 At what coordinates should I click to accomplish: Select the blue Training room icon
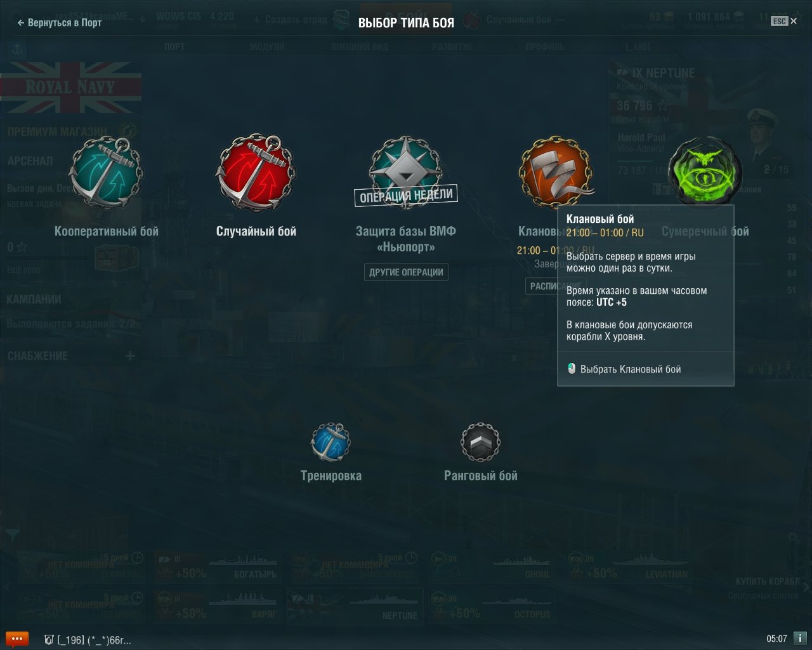coord(331,442)
